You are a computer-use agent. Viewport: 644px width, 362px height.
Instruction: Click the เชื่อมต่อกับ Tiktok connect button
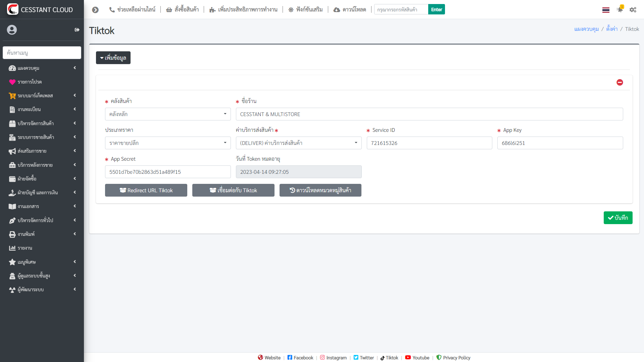pyautogui.click(x=233, y=190)
